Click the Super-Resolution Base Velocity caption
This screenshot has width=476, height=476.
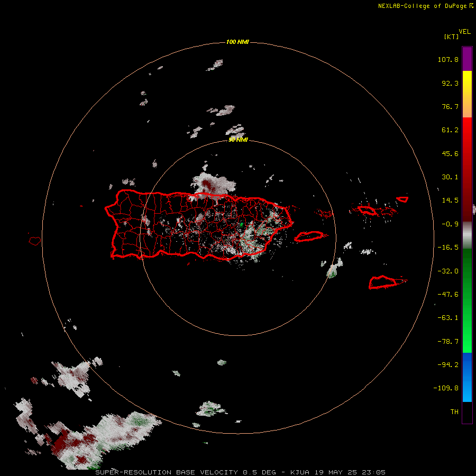(x=241, y=472)
